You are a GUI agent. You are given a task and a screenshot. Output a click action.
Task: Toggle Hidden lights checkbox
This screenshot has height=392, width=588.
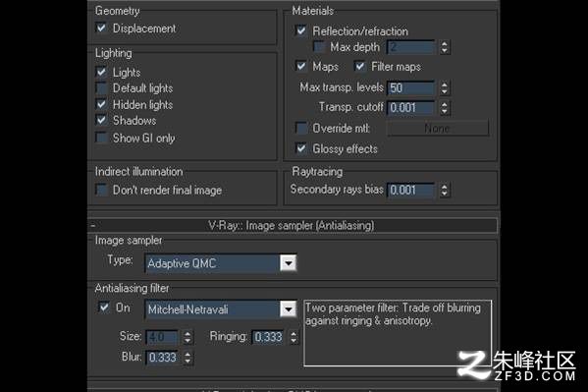[x=101, y=104]
